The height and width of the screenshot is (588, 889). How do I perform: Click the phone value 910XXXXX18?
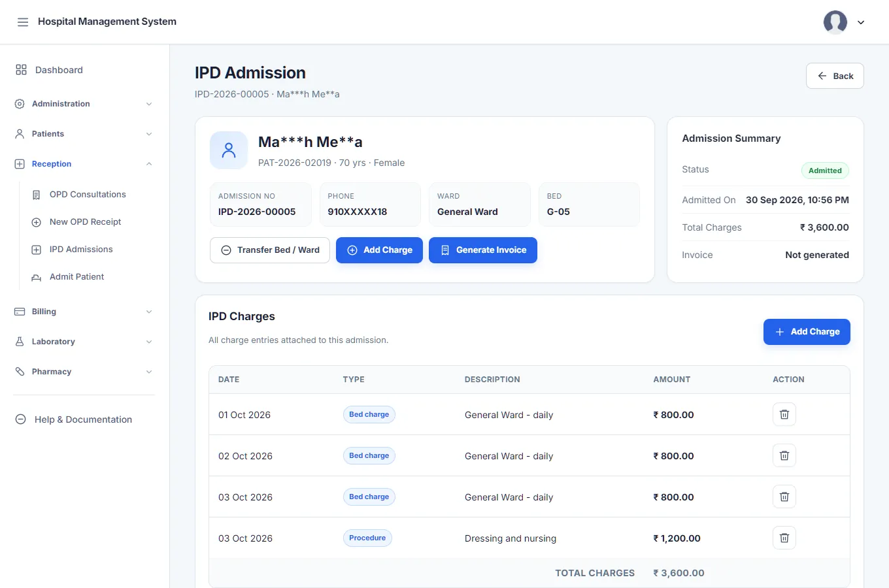point(358,212)
